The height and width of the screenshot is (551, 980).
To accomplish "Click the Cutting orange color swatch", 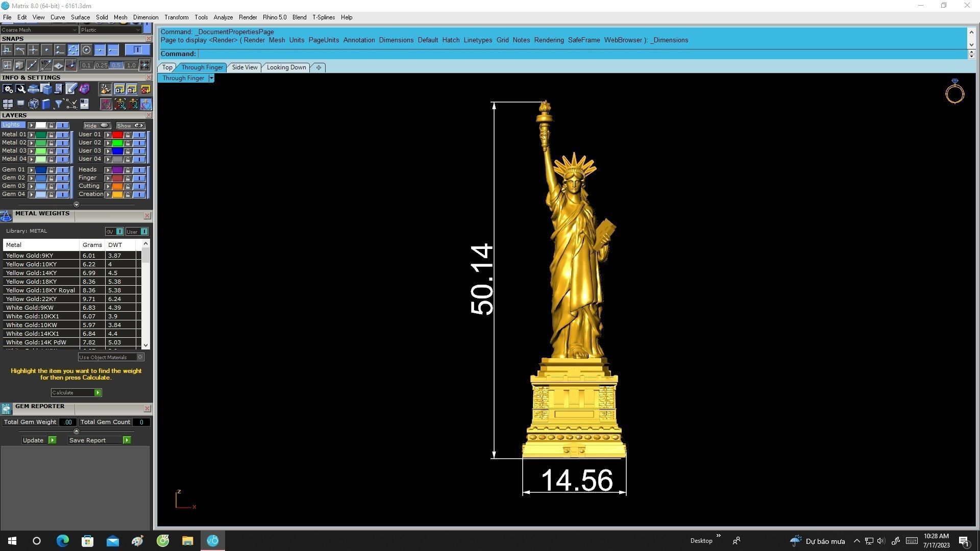I will 117,186.
